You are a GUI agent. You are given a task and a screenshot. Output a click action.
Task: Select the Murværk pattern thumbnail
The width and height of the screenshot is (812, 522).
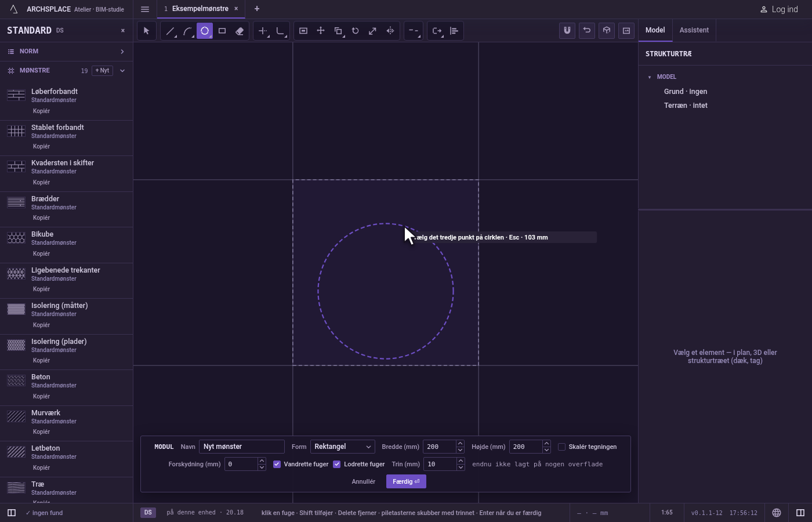click(16, 416)
